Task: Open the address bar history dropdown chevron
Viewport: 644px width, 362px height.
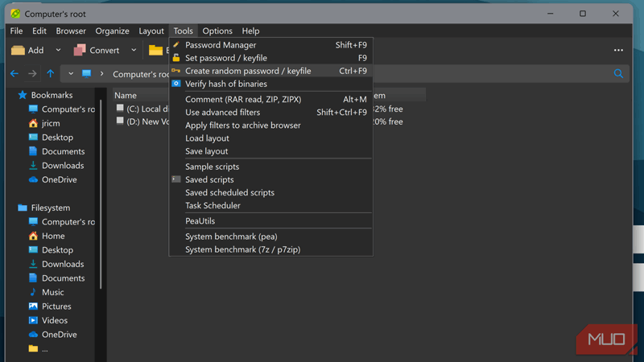Action: [x=71, y=74]
